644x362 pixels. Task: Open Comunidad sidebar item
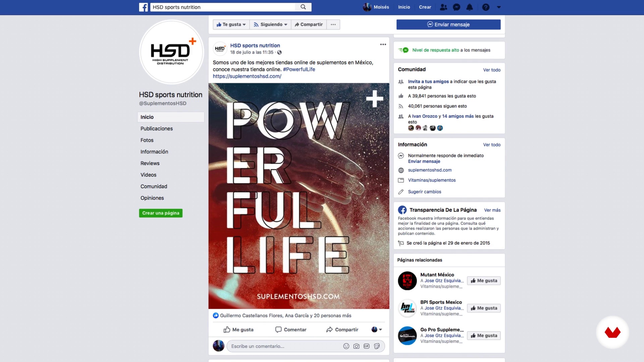click(x=154, y=186)
